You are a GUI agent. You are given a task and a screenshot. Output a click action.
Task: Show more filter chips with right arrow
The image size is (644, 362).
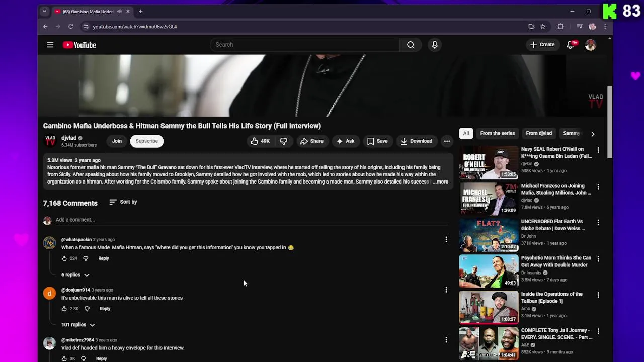click(593, 134)
